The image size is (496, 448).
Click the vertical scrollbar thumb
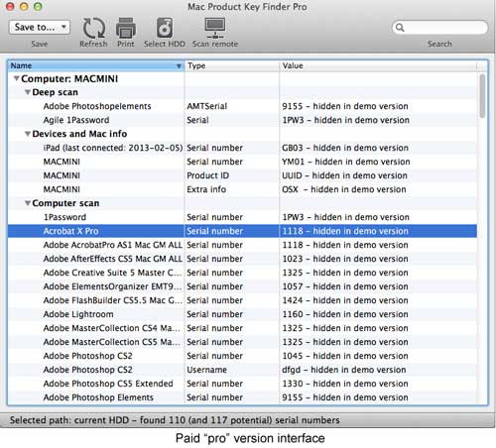pos(482,96)
